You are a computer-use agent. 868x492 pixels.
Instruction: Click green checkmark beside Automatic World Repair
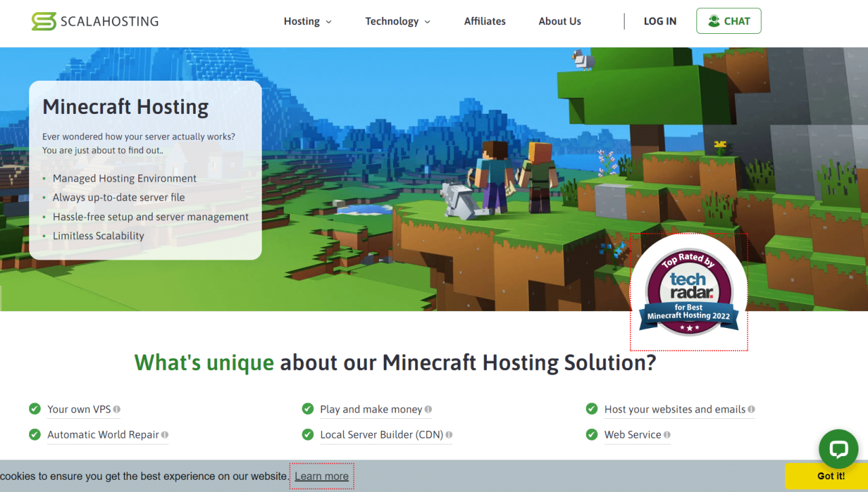pyautogui.click(x=35, y=434)
